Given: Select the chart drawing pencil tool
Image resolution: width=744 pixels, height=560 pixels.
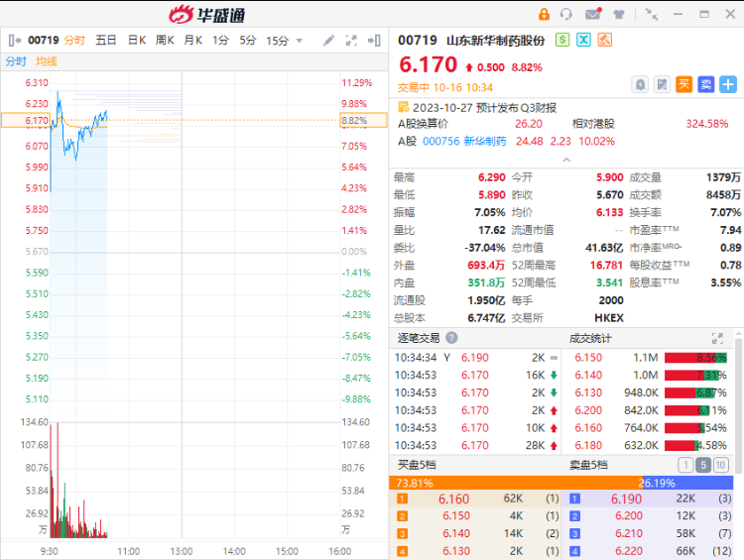Looking at the screenshot, I should point(329,41).
